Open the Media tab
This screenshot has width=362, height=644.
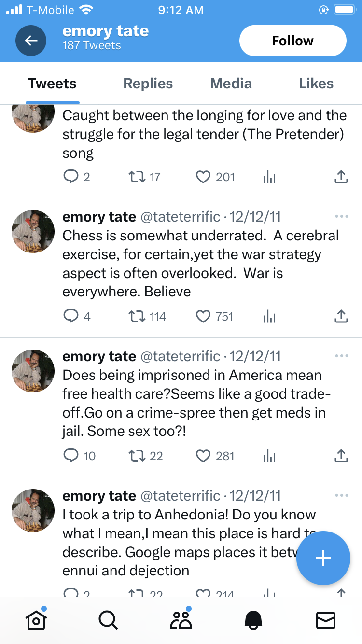click(x=231, y=84)
